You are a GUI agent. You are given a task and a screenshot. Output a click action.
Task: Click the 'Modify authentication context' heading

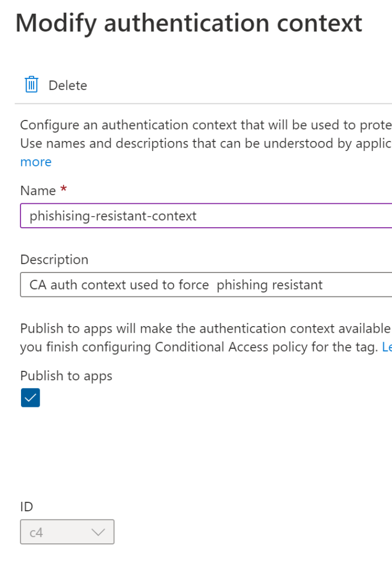(189, 23)
